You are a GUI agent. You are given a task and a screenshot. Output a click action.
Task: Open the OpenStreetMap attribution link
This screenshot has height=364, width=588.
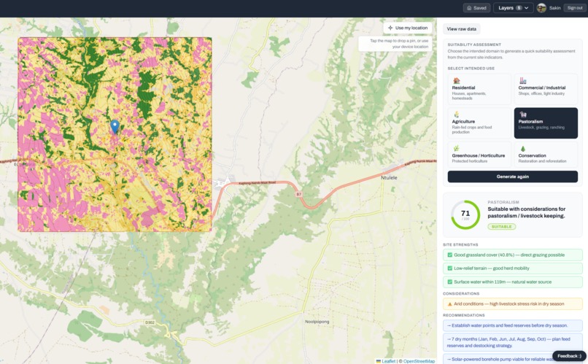(419, 361)
